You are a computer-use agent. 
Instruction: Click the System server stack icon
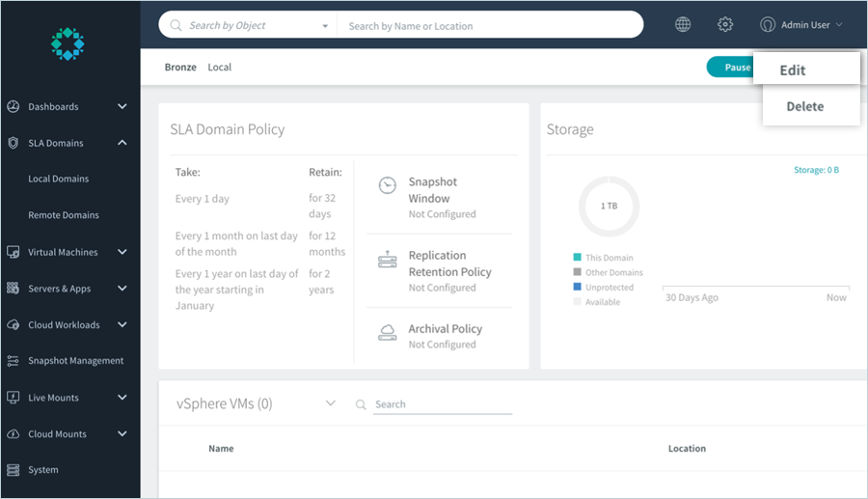[x=14, y=470]
